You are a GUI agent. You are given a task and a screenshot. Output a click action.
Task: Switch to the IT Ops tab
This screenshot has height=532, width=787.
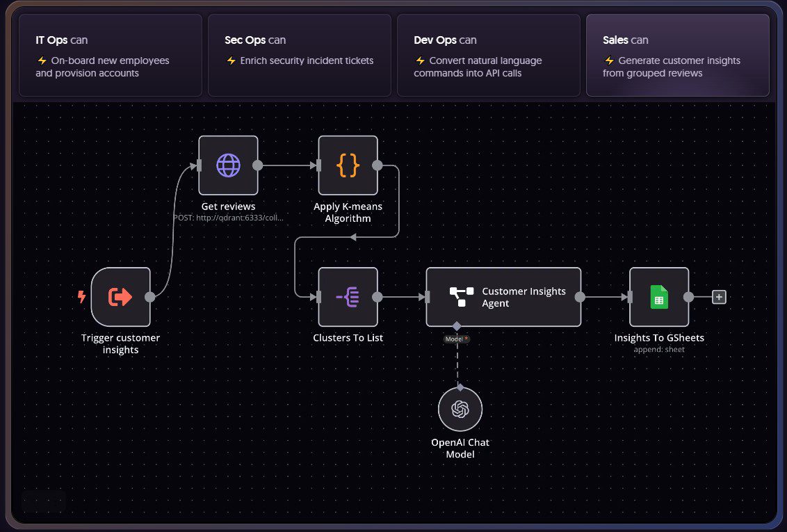pos(110,56)
